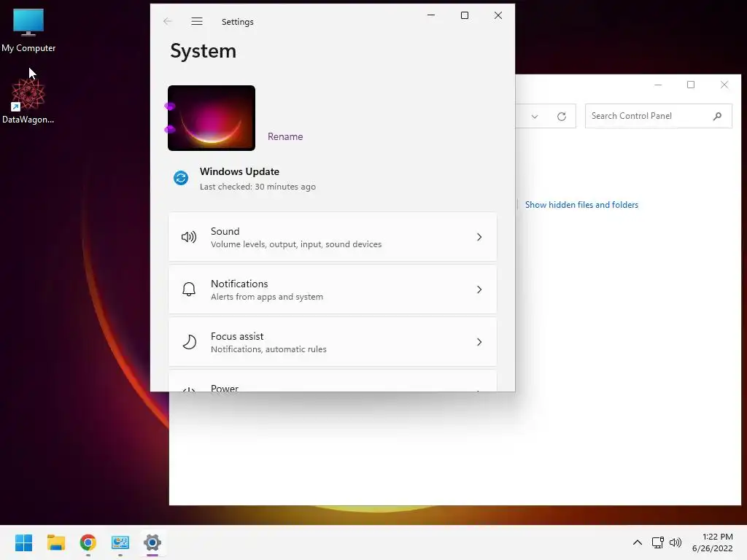The height and width of the screenshot is (560, 747).
Task: Open Focus assist settings row
Action: click(x=333, y=342)
